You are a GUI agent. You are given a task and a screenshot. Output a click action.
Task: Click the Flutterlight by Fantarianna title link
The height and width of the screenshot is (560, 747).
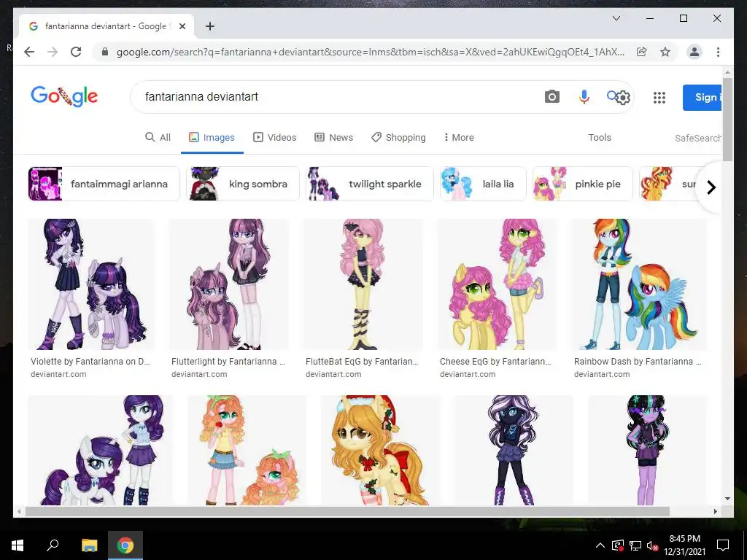[x=228, y=362]
